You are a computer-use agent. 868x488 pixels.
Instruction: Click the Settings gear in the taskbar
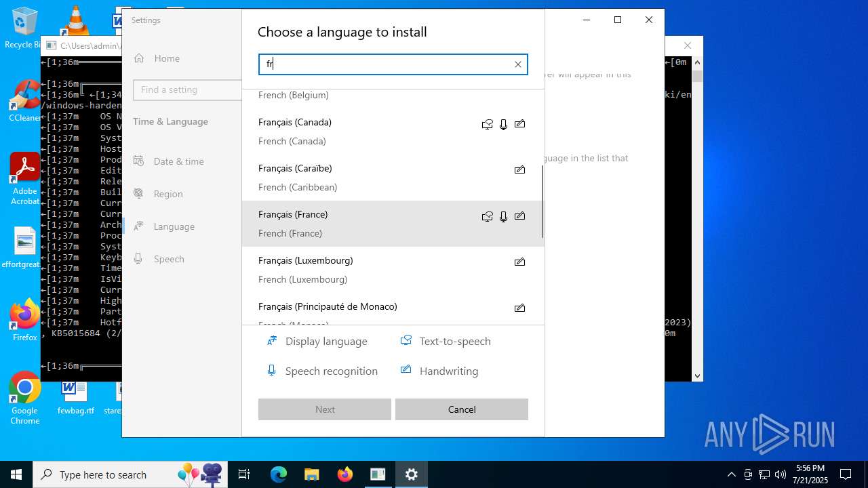click(412, 474)
